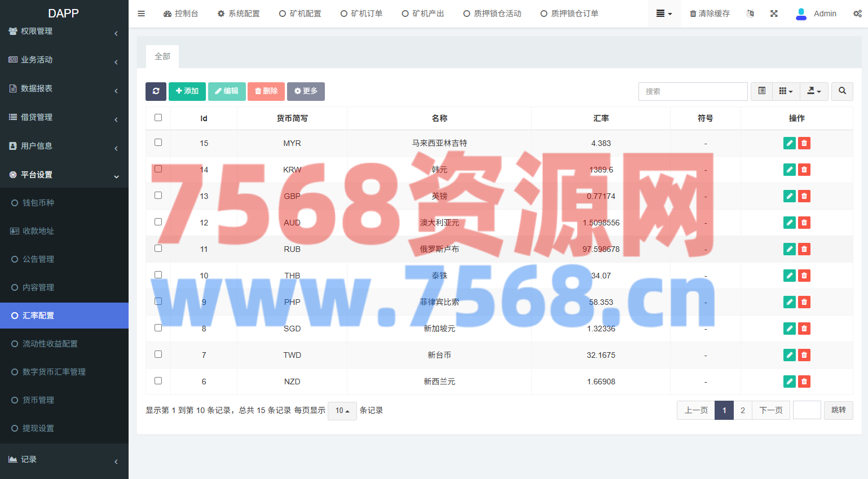Click red delete icon for NZD row

[804, 382]
